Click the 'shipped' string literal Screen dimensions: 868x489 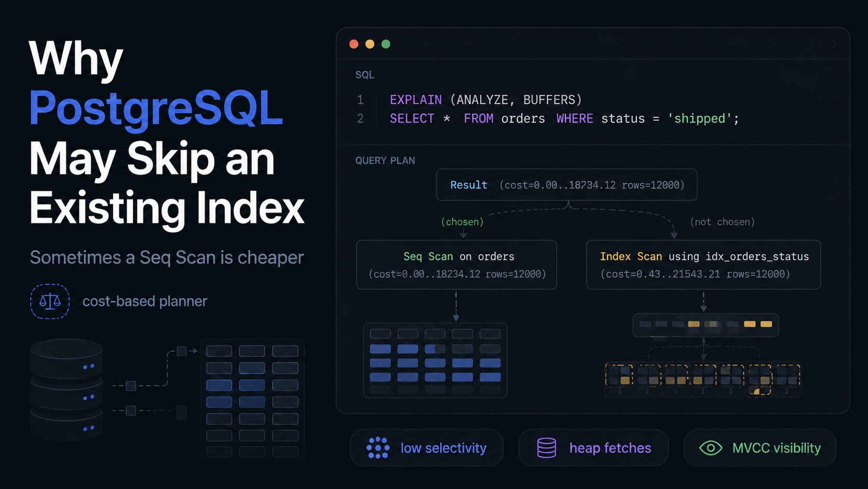699,118
